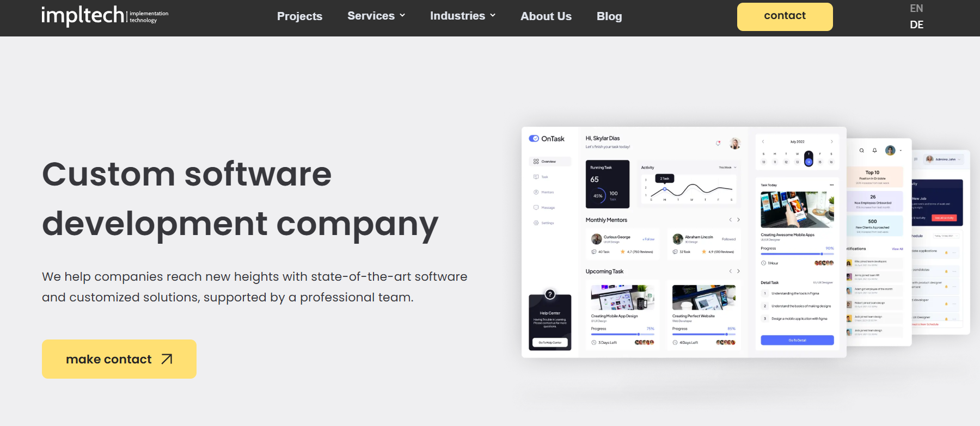Open the Projects menu item
Viewport: 980px width, 426px height.
tap(299, 16)
